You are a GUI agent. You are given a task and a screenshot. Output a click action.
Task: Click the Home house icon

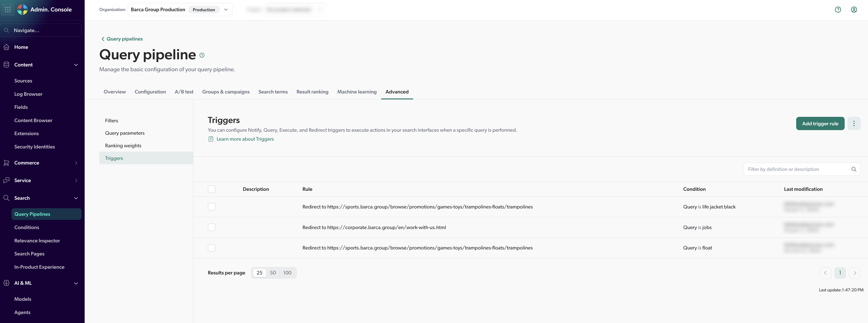[6, 47]
